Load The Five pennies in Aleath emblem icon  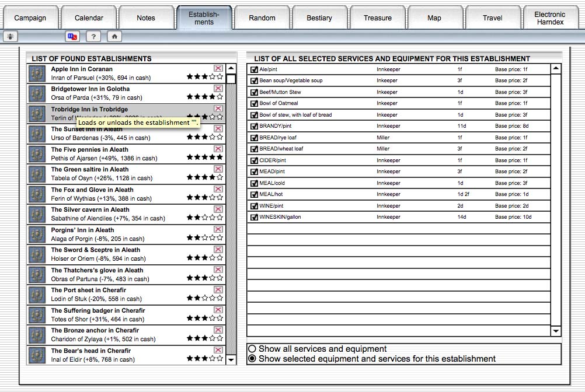pyautogui.click(x=37, y=154)
